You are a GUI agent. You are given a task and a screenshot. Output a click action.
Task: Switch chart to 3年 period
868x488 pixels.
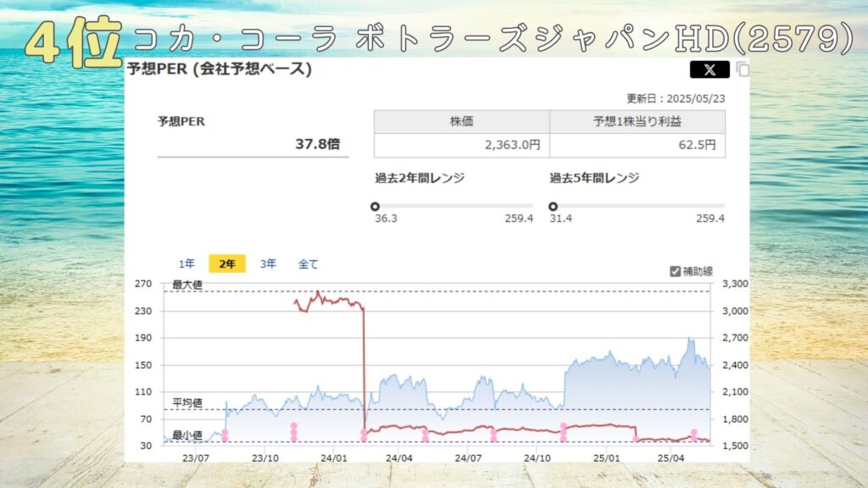(268, 263)
